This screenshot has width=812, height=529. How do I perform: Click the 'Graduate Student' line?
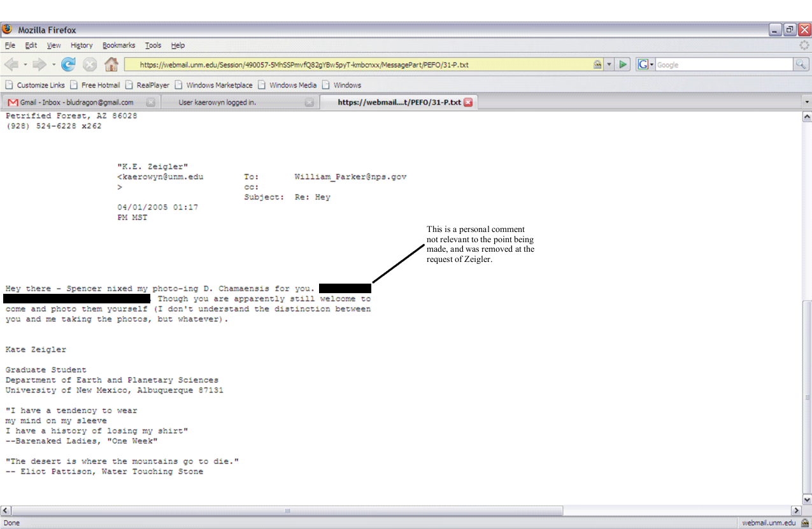coord(46,370)
